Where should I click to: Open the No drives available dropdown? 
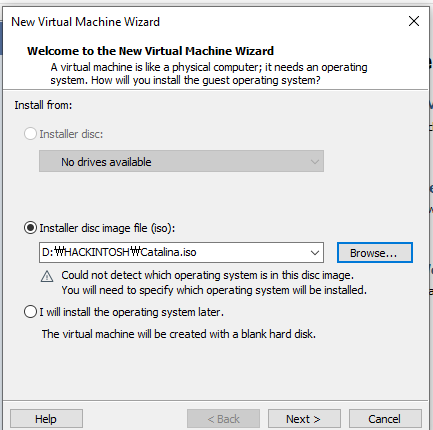[x=181, y=161]
